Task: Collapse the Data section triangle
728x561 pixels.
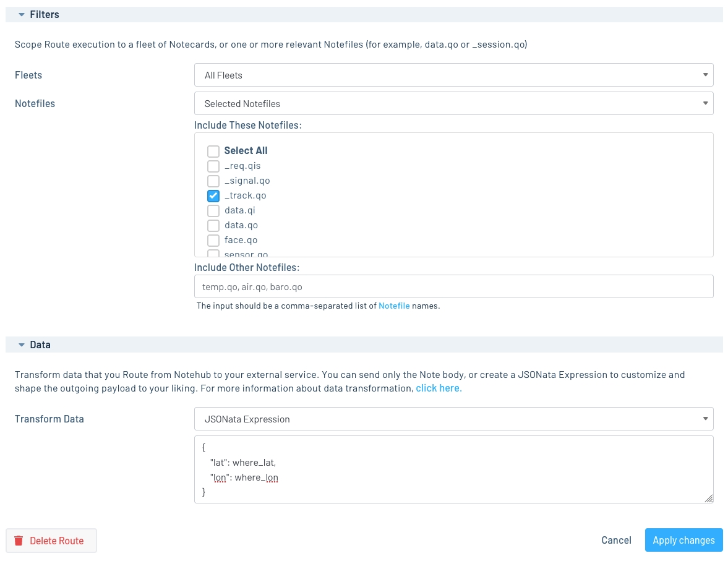Action: (22, 345)
